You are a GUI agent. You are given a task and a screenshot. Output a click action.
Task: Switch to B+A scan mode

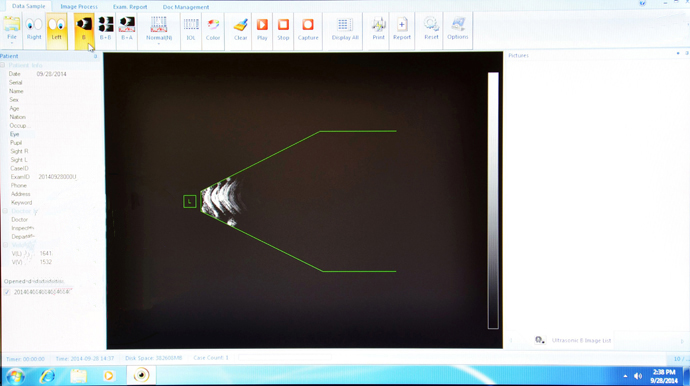(127, 29)
